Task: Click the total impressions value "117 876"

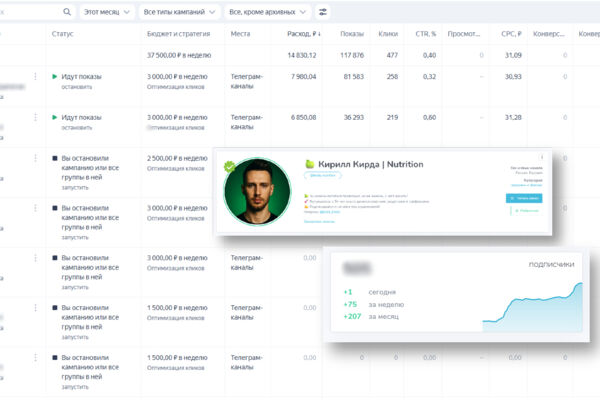Action: click(352, 55)
